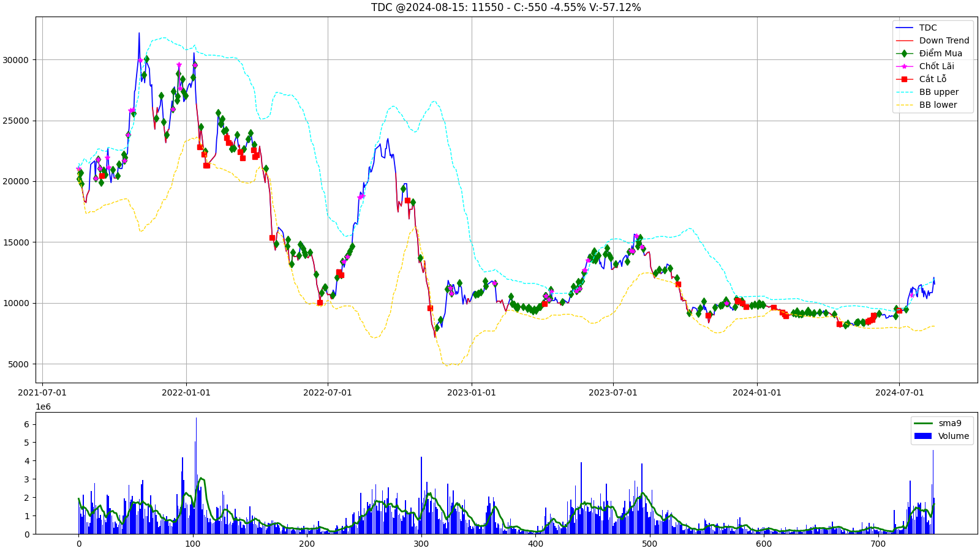
Task: Click the green diamond marker in legend
Action: 904,53
